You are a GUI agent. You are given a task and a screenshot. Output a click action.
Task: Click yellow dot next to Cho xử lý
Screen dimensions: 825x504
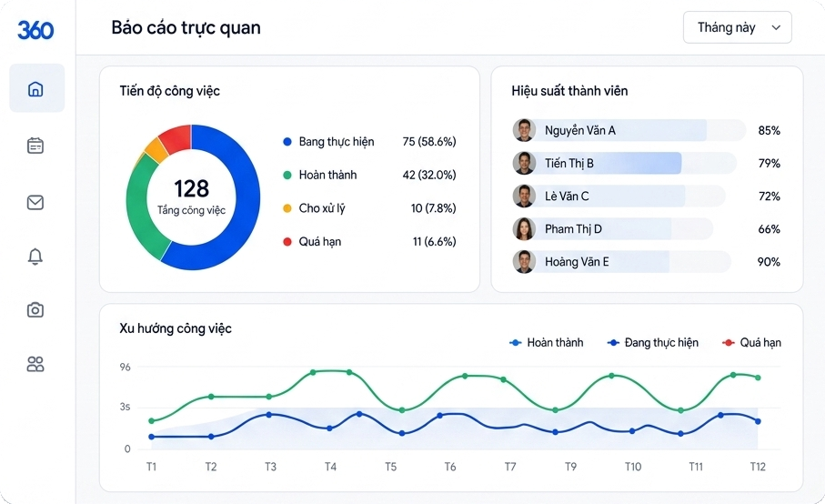tap(287, 208)
